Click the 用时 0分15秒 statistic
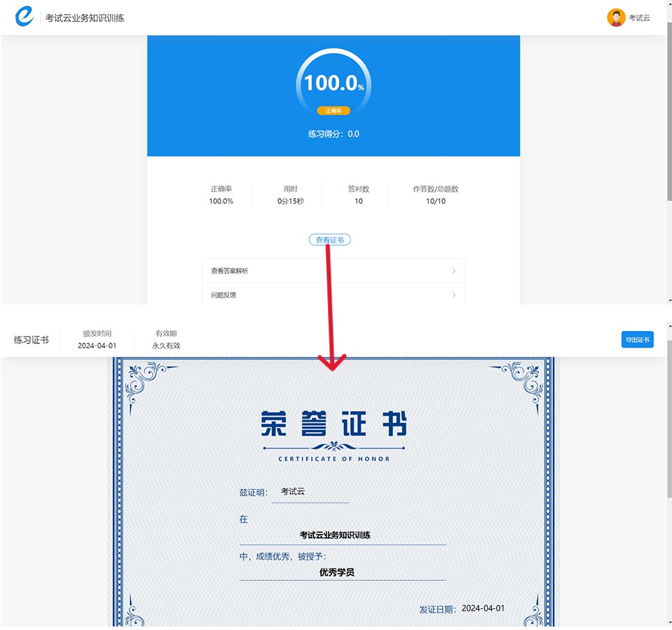Viewport: 672px width, 630px height. coord(290,195)
